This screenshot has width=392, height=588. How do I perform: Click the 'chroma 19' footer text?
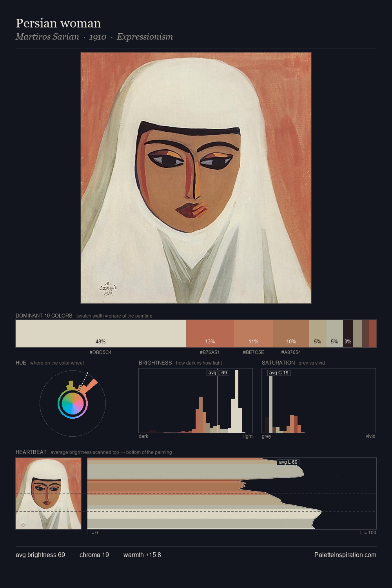click(x=94, y=555)
